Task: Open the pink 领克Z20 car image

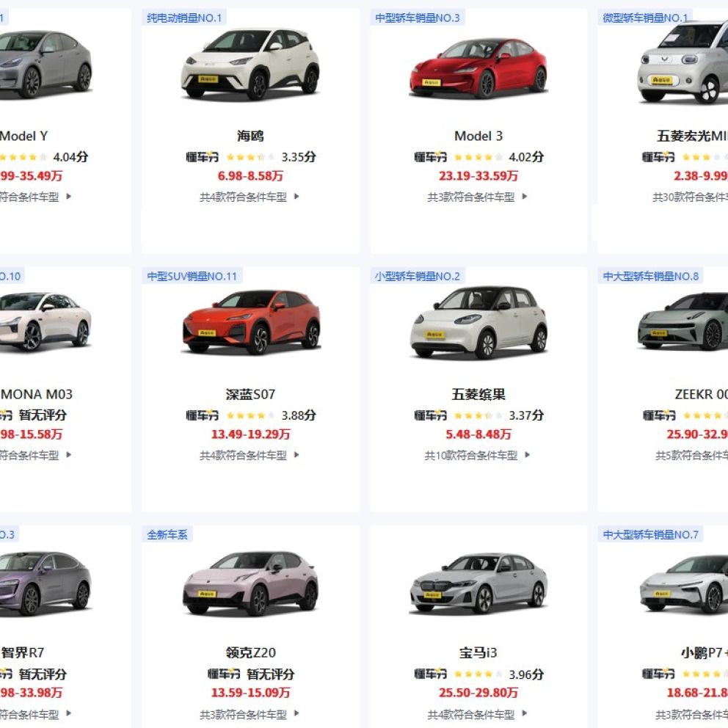Action: pyautogui.click(x=251, y=583)
